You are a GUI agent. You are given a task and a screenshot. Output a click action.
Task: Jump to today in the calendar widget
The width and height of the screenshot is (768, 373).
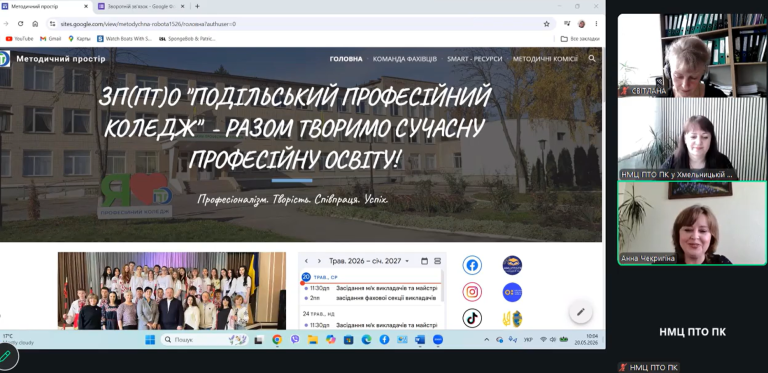point(424,261)
